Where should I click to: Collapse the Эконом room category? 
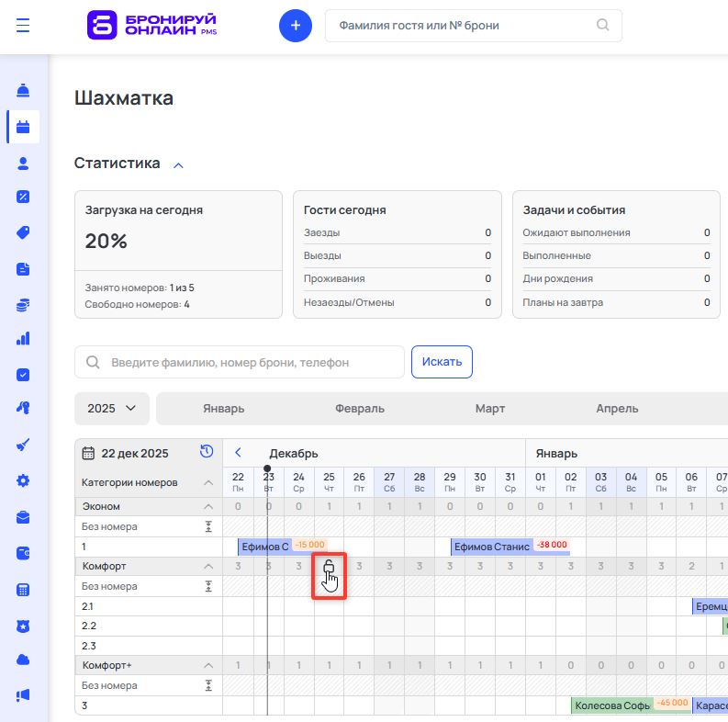tap(207, 507)
